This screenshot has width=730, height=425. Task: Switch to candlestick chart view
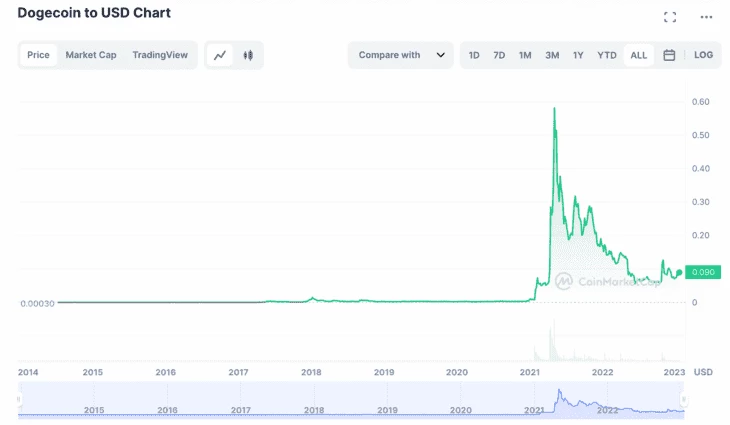pyautogui.click(x=248, y=55)
